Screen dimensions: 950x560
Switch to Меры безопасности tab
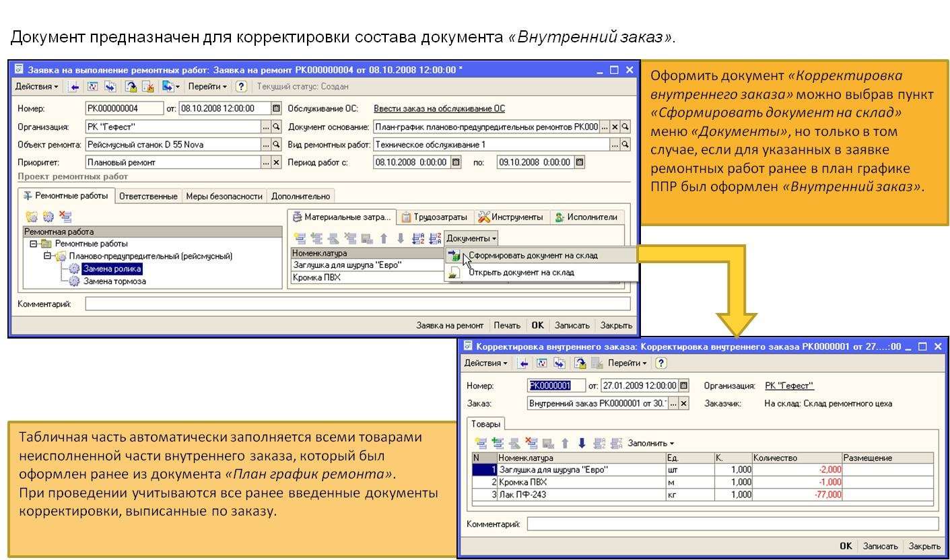click(x=224, y=197)
